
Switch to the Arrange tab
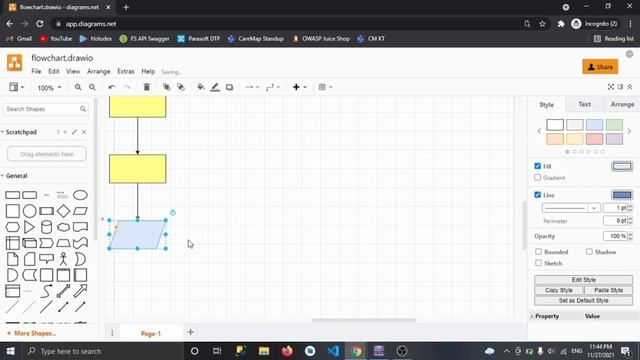pyautogui.click(x=622, y=104)
